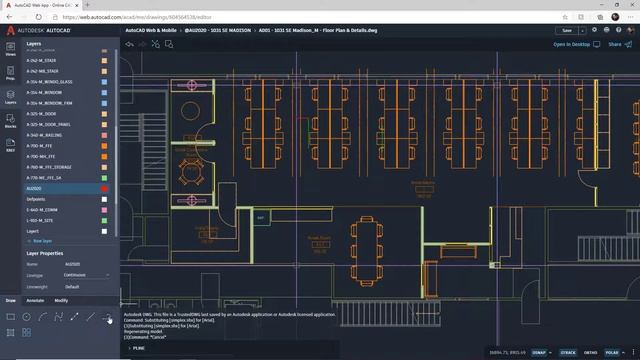Click the L-900-M_SITE layer green swatch
The image size is (640, 360).
104,220
